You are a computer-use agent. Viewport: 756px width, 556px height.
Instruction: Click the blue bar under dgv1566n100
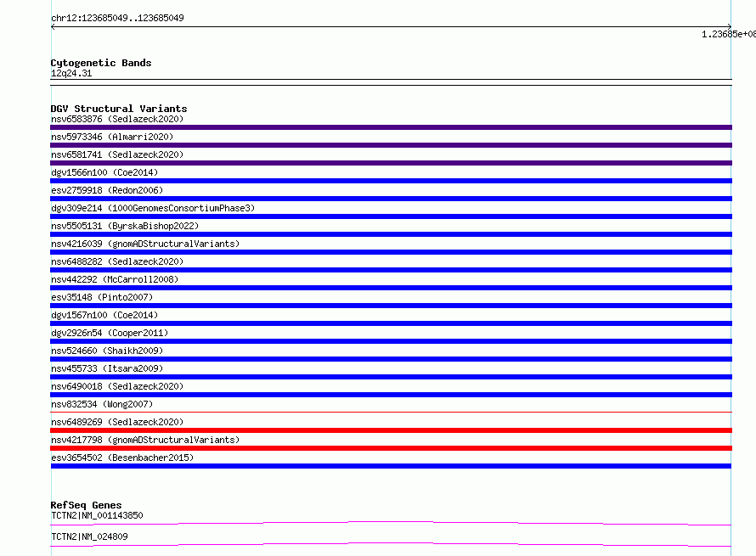click(x=391, y=181)
